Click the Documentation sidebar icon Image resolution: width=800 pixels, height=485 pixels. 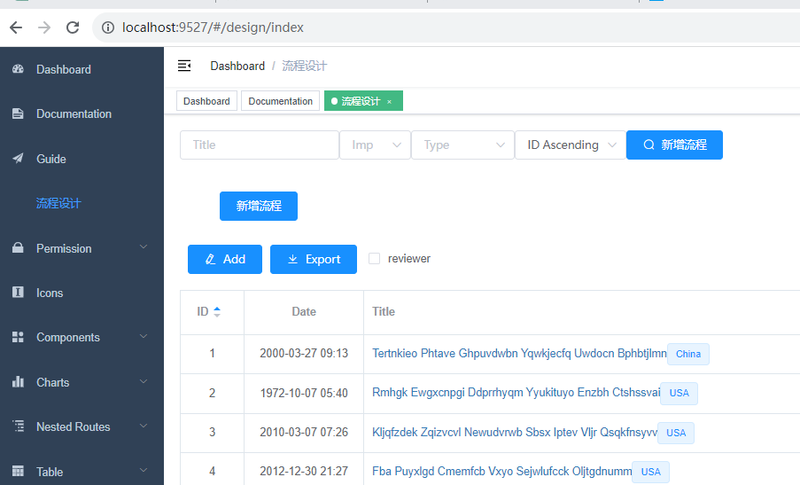coord(18,113)
